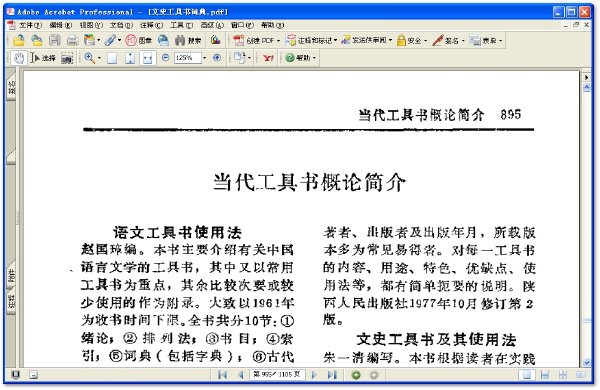Open the 帮助 menu in the menu bar
Screen dimensions: 600x390
tap(272, 25)
